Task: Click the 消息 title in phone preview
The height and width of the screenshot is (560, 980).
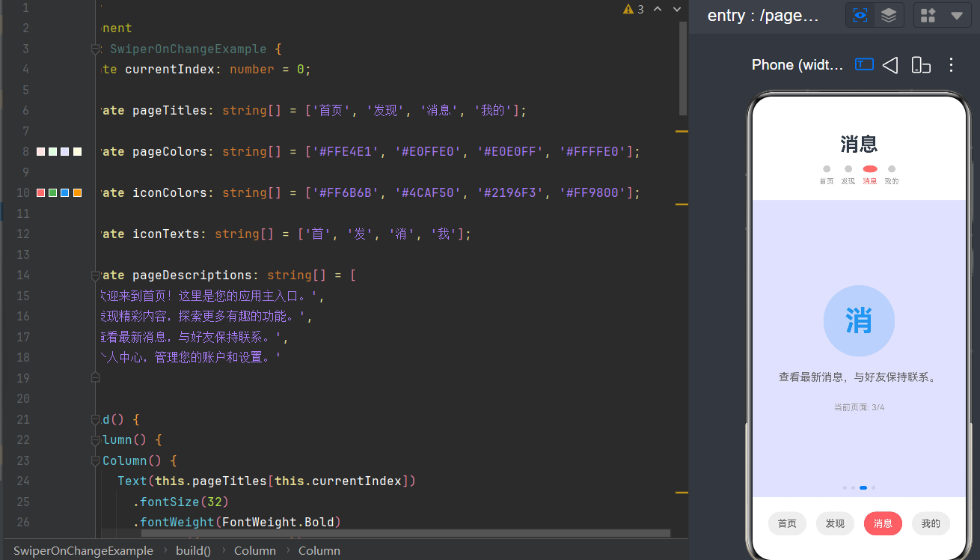Action: pos(859,144)
